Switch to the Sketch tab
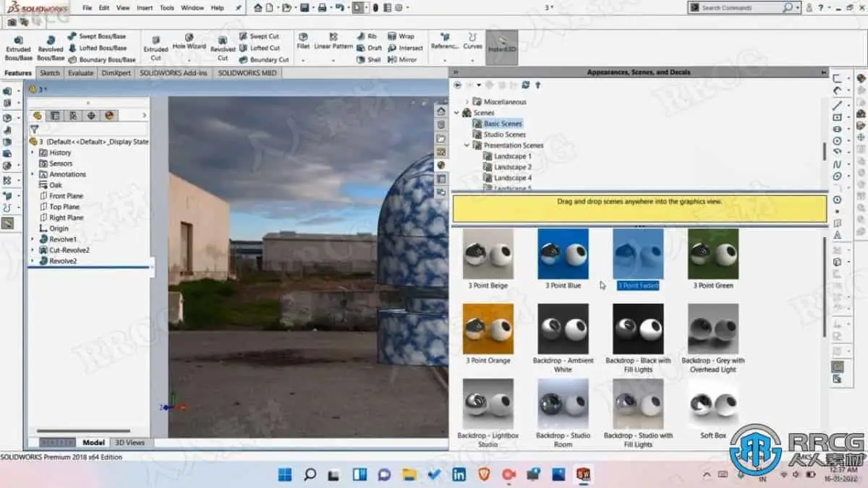 pos(50,73)
